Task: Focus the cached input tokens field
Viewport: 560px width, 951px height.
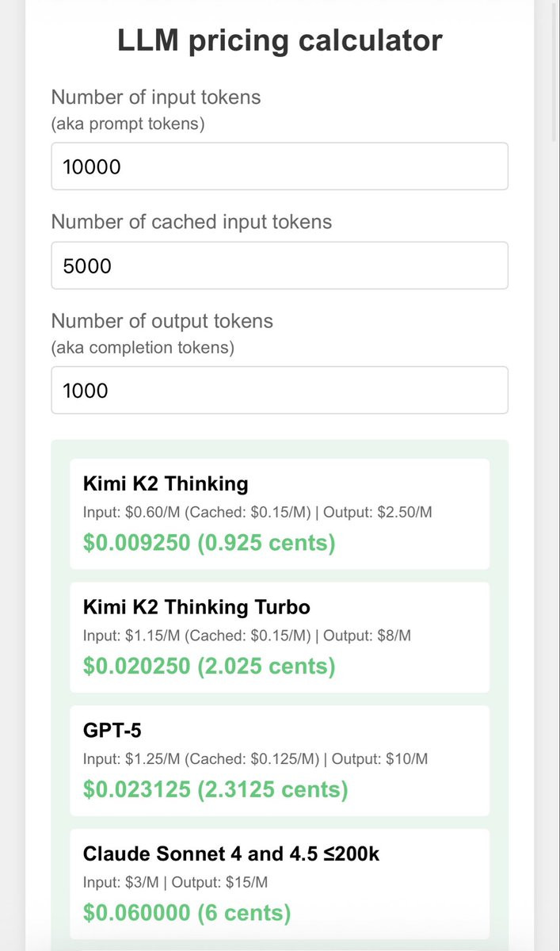Action: coord(280,265)
